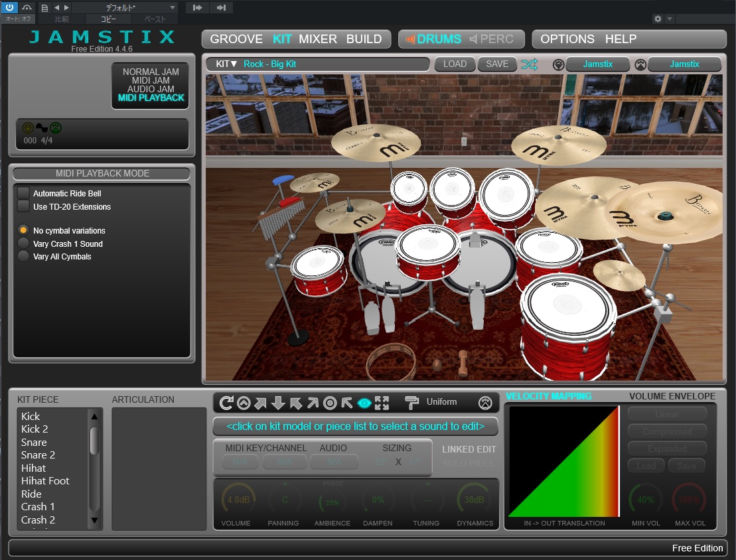Expand the gear settings dropdown arrow
The height and width of the screenshot is (560, 736).
(x=670, y=19)
